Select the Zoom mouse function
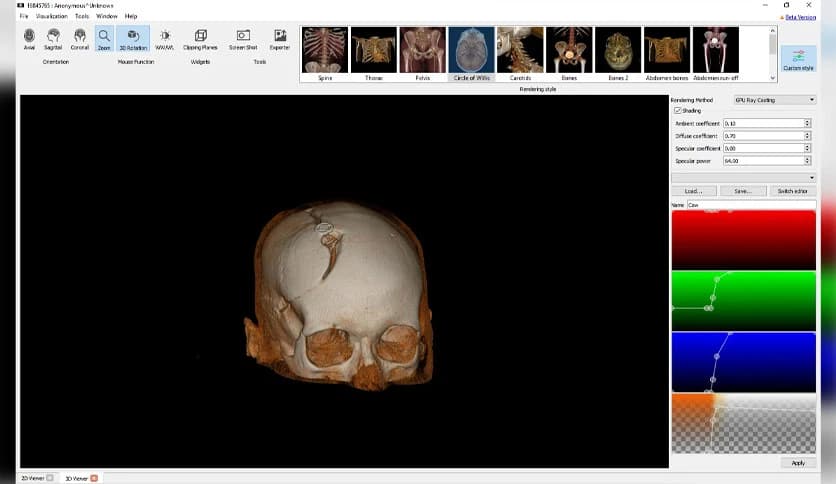Image resolution: width=836 pixels, height=484 pixels. [104, 39]
